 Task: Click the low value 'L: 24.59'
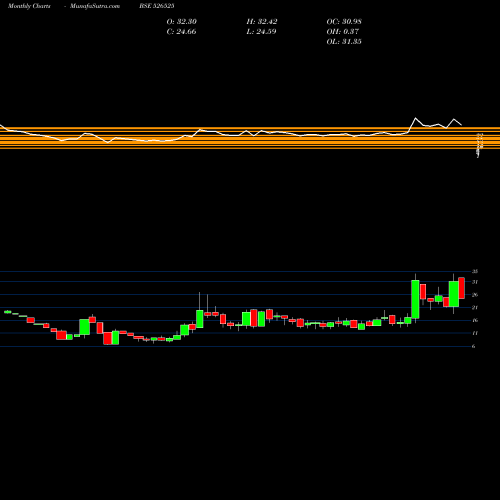[261, 32]
